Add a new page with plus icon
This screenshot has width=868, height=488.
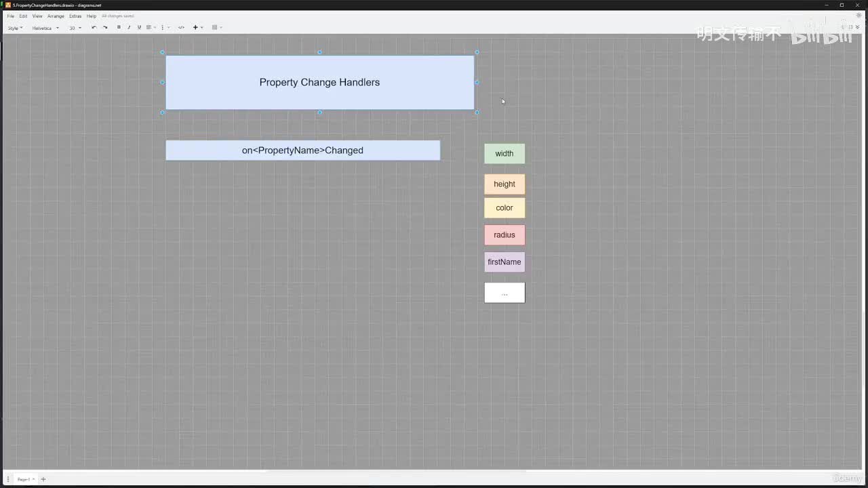[x=43, y=479]
